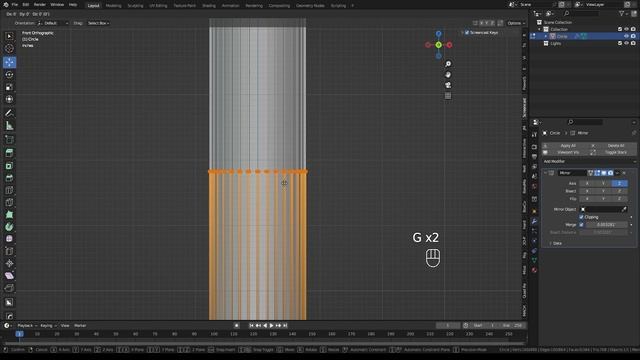This screenshot has height=360, width=640.
Task: Choose the Transform tool in the toolbar
Action: point(9,99)
